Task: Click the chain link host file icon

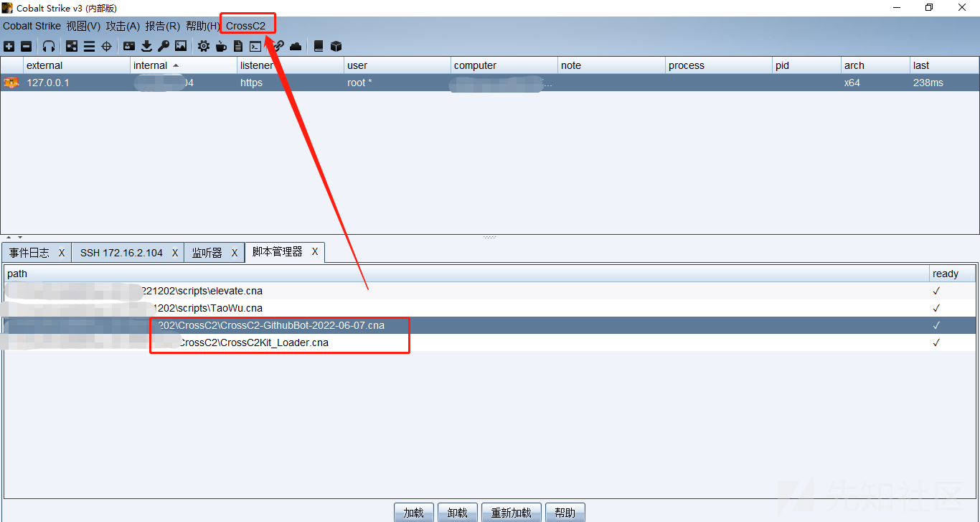Action: [x=278, y=46]
